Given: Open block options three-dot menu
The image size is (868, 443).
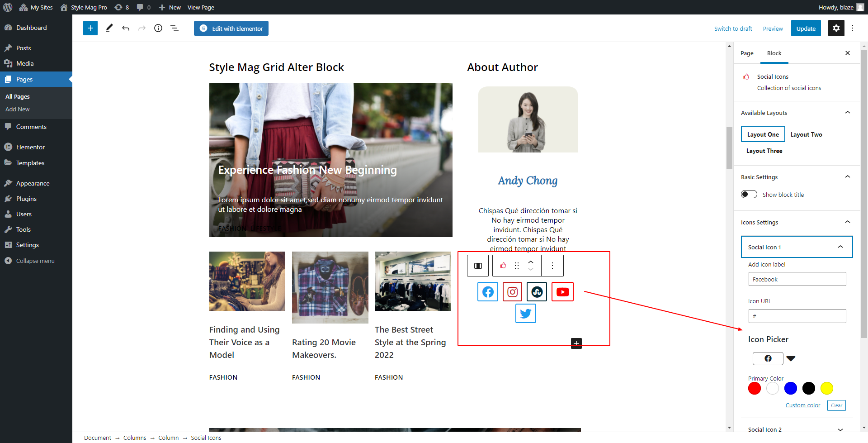Looking at the screenshot, I should (x=552, y=266).
